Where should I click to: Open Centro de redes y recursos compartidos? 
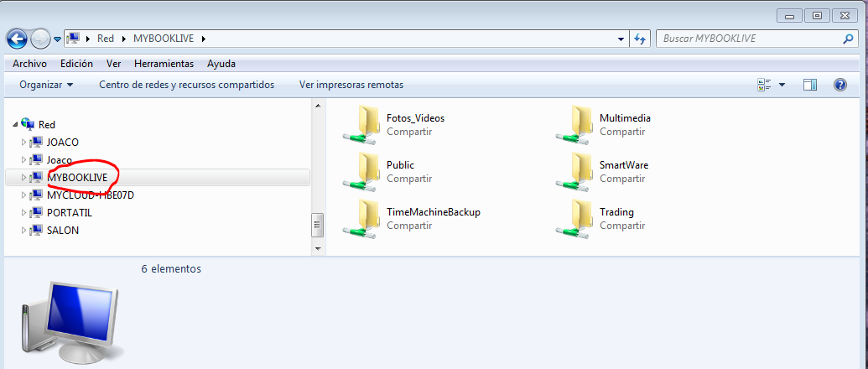186,85
